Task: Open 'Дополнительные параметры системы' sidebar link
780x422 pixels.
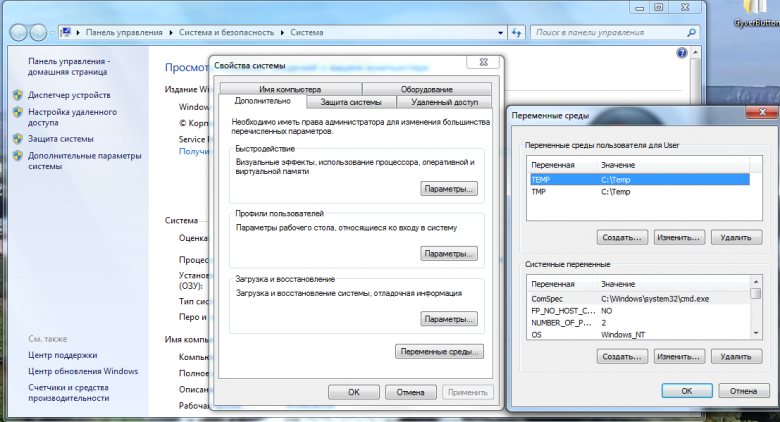Action: (85, 161)
